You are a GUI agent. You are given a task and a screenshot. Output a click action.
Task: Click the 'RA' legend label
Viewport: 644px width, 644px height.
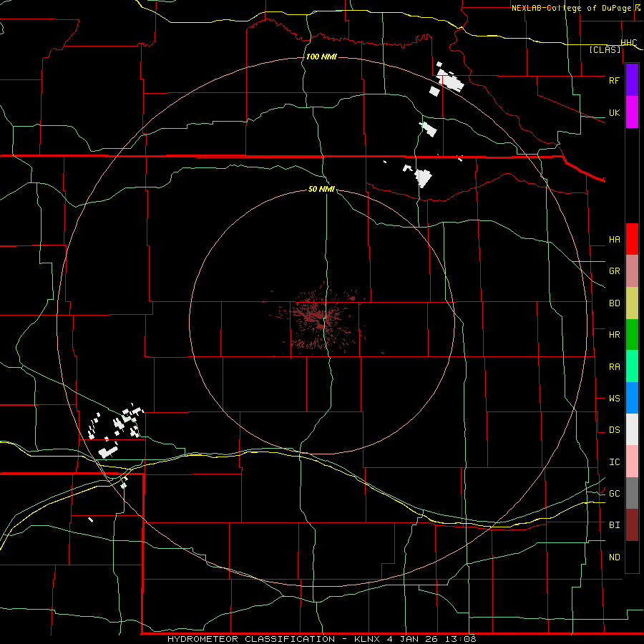coord(614,367)
